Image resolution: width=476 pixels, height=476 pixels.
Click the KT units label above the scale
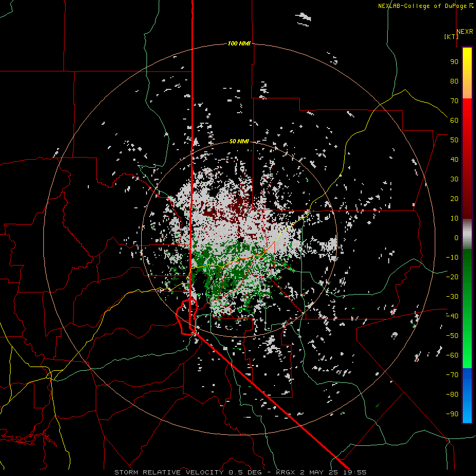(x=451, y=36)
